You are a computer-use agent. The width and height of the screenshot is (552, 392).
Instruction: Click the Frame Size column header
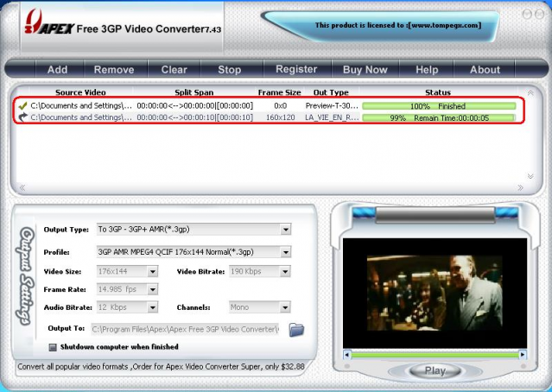279,92
